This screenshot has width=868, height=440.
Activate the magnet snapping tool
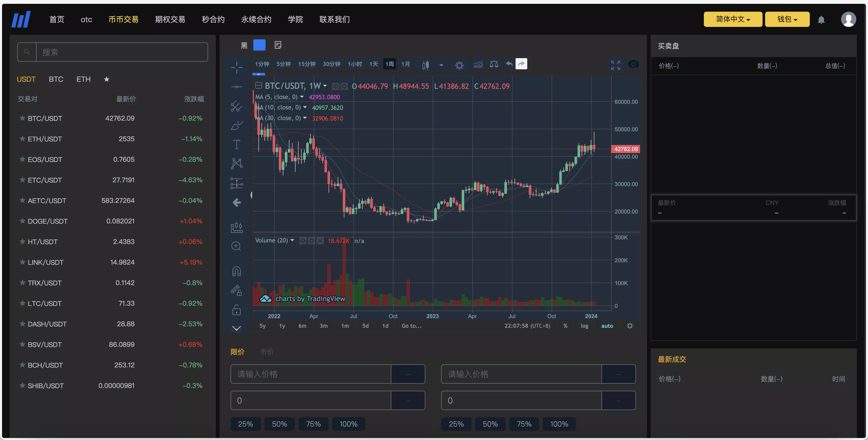[237, 271]
